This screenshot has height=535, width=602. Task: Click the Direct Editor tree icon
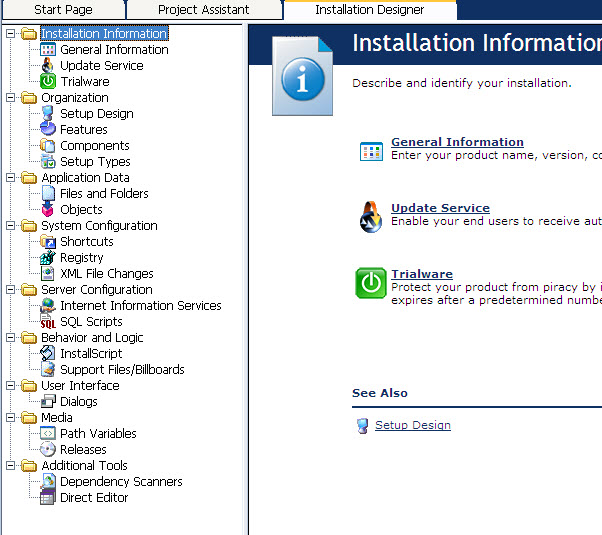pyautogui.click(x=48, y=498)
